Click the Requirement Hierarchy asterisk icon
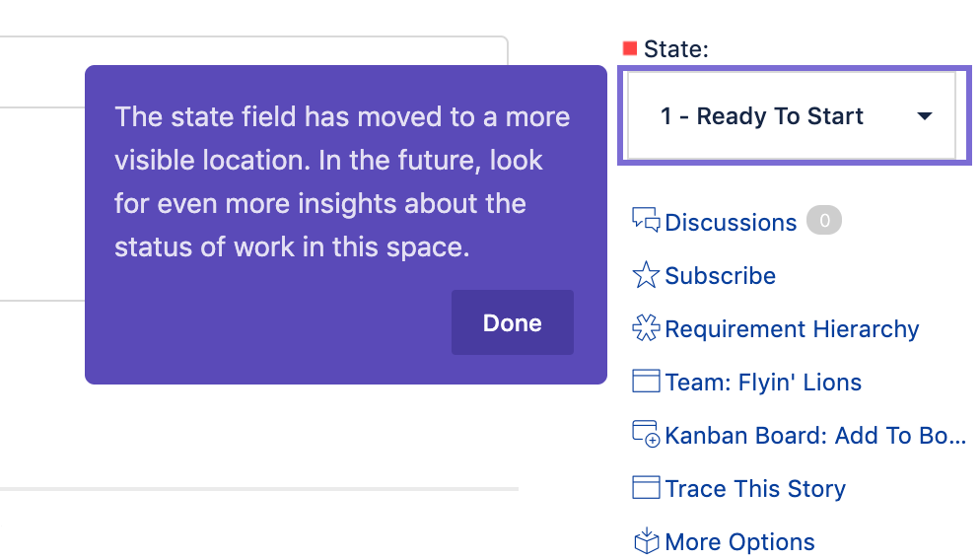Image resolution: width=980 pixels, height=560 pixels. click(646, 328)
